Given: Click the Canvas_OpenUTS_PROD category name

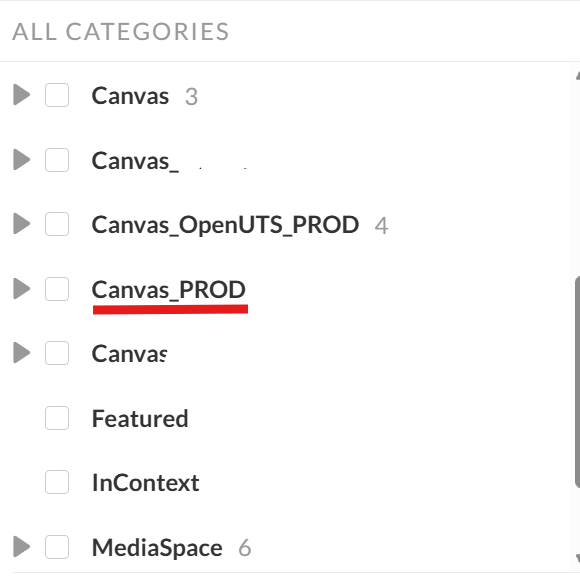Looking at the screenshot, I should click(x=225, y=225).
